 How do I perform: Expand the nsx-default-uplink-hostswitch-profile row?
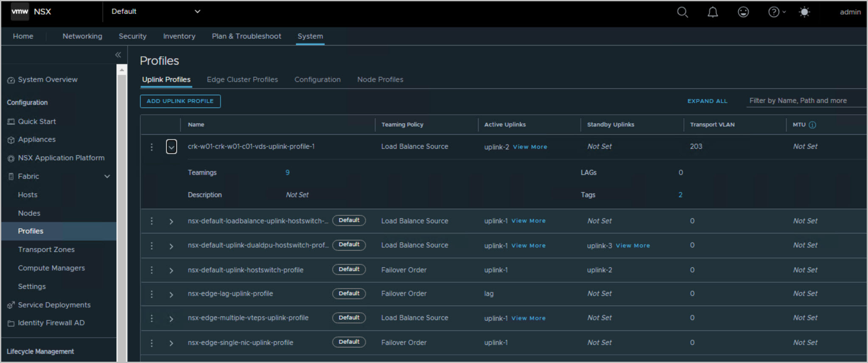(171, 270)
